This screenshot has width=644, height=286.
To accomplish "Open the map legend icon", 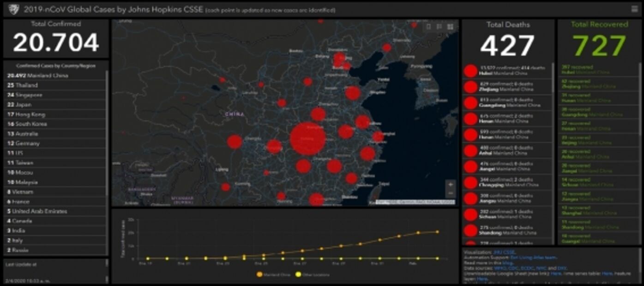I will 439,26.
